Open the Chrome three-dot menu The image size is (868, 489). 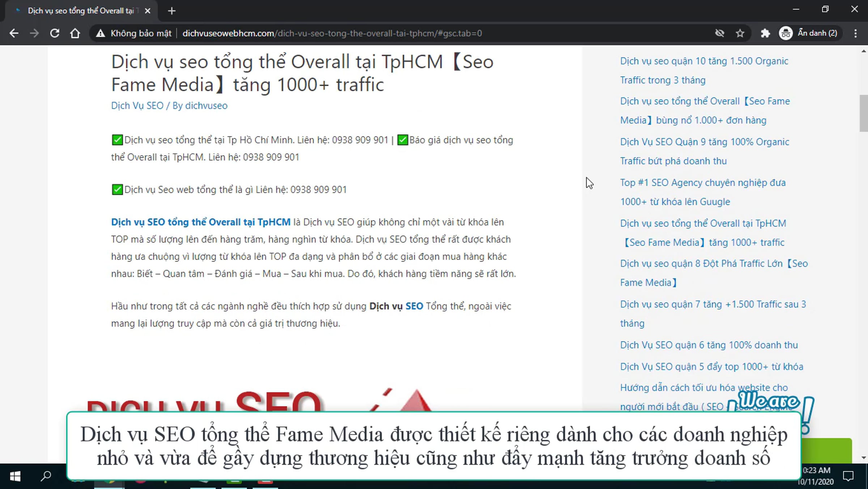tap(855, 33)
